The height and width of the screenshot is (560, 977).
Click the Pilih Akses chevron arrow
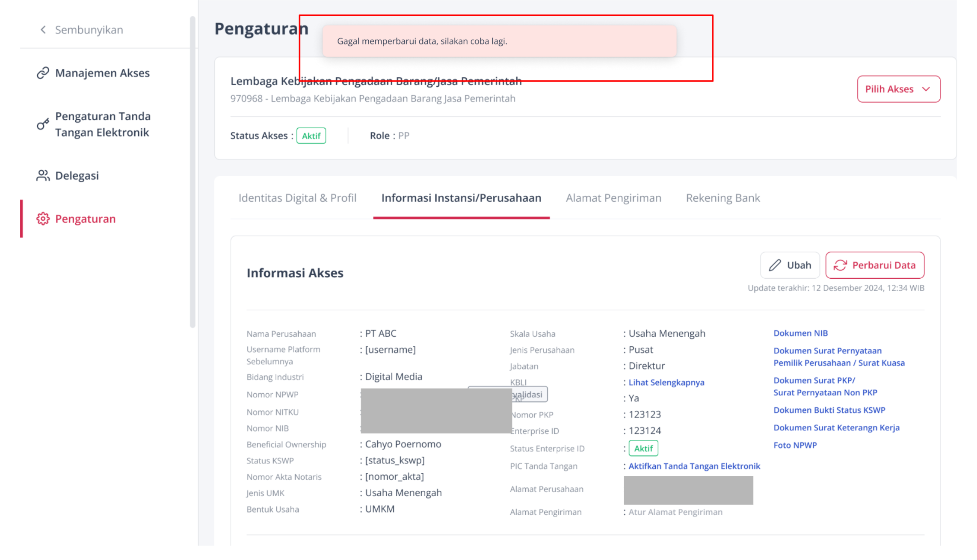click(926, 89)
